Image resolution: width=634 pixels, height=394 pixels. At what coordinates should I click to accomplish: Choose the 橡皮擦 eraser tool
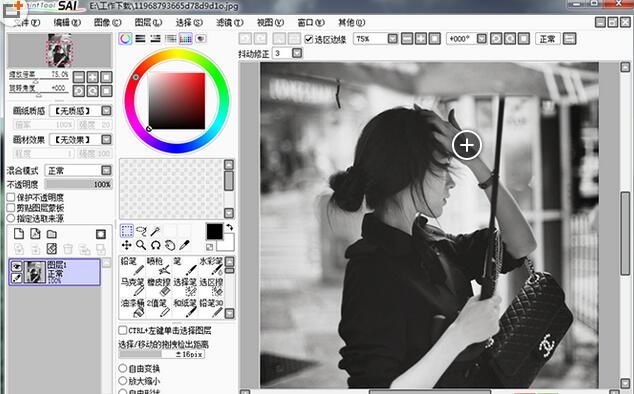pyautogui.click(x=158, y=287)
